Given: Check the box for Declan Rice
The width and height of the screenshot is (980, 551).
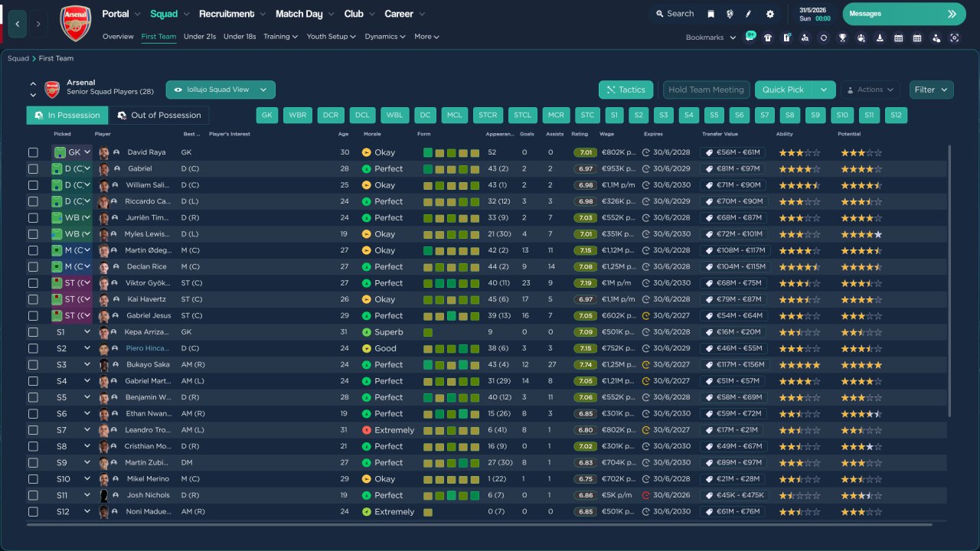Looking at the screenshot, I should click(x=33, y=267).
